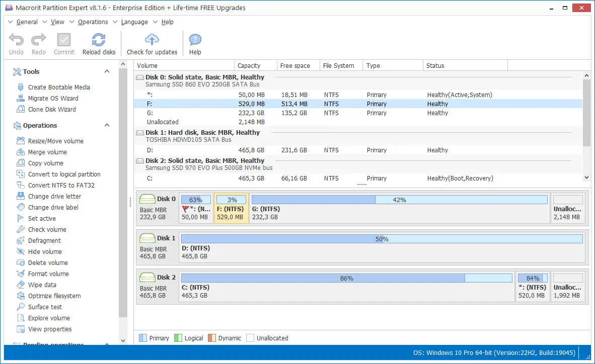Click Check for updates
595x364 pixels.
152,44
